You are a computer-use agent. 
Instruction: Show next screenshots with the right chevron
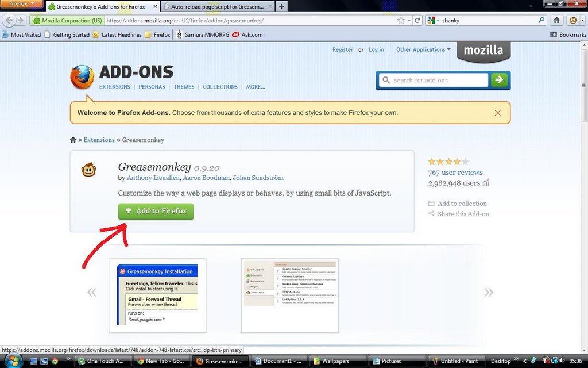(488, 292)
